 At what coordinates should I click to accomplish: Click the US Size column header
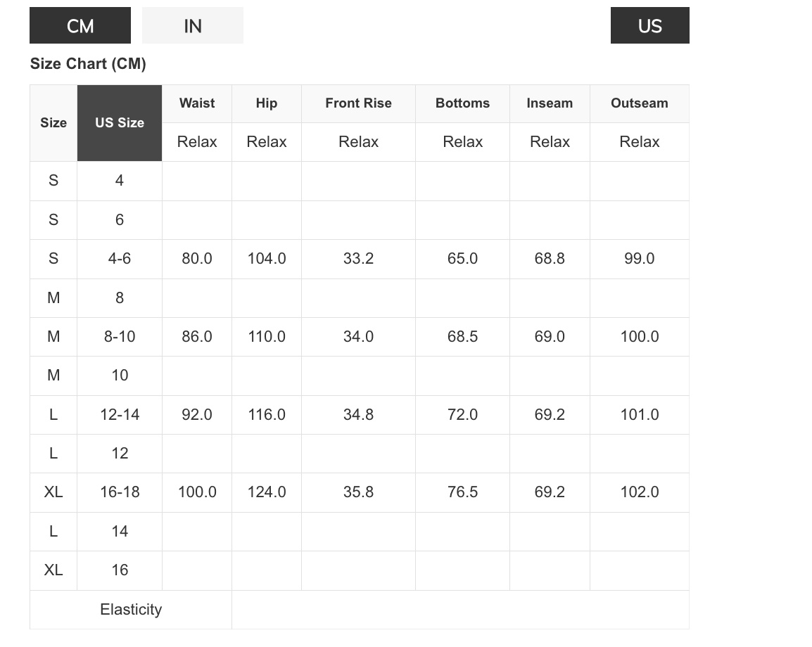click(120, 123)
